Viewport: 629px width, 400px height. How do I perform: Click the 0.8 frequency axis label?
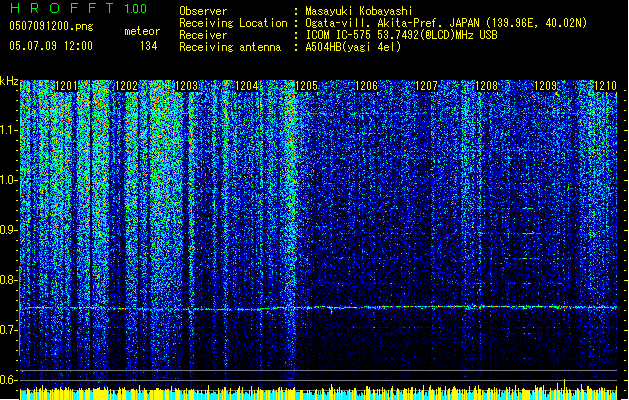point(8,280)
